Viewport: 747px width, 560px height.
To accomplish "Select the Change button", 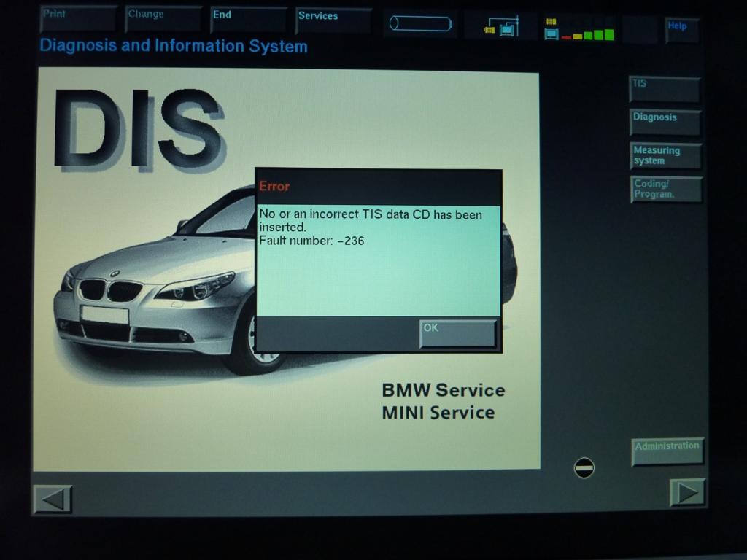I will 163,19.
